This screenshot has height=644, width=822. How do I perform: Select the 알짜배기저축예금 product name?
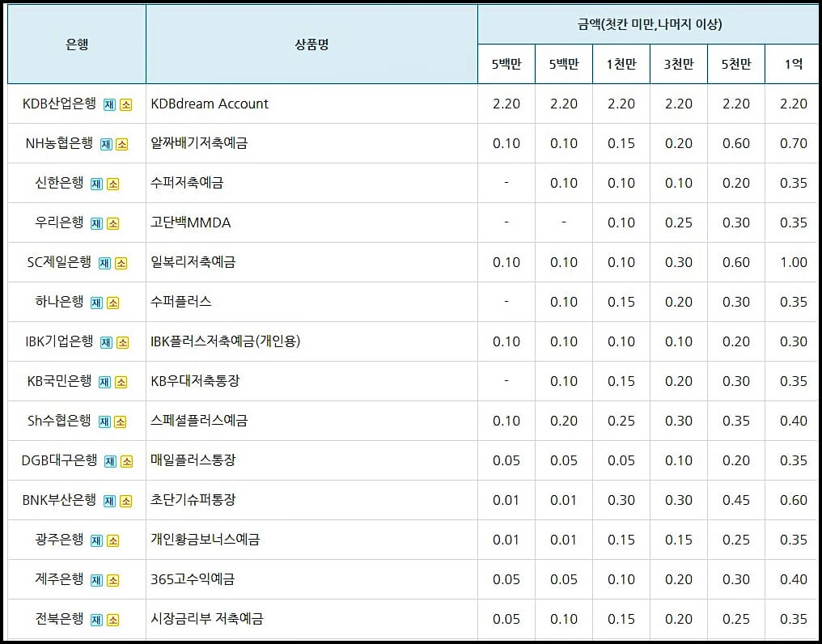coord(199,143)
